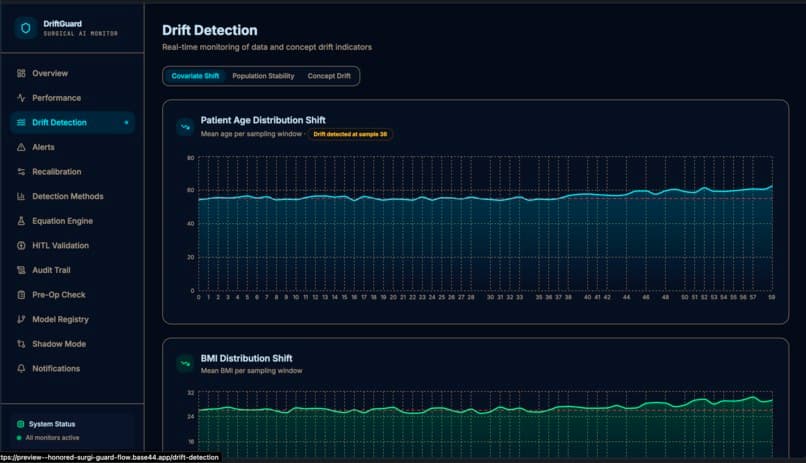Viewport: 806px width, 463px height.
Task: Open the Notifications page
Action: [72, 368]
